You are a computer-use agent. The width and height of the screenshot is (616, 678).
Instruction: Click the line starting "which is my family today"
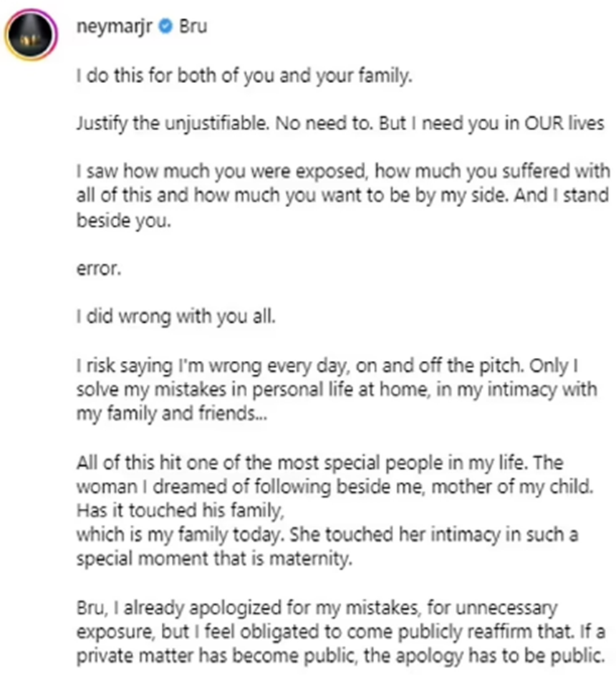pos(327,535)
